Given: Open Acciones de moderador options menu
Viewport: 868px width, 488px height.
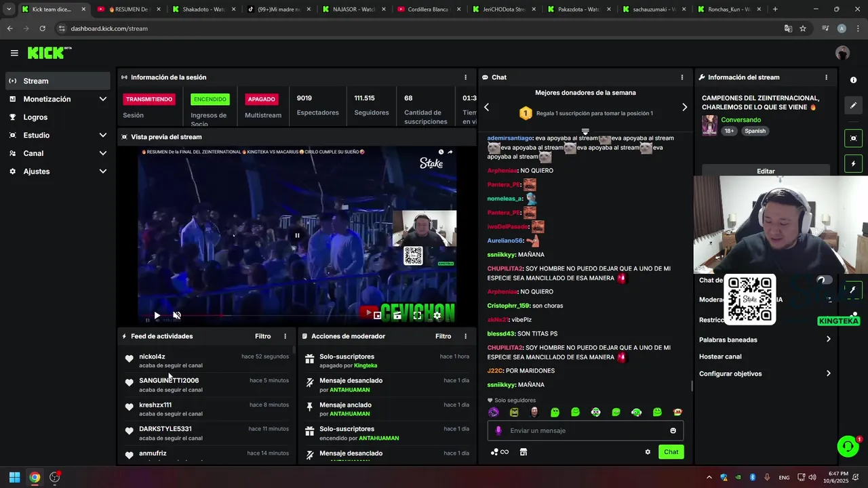Looking at the screenshot, I should [465, 336].
